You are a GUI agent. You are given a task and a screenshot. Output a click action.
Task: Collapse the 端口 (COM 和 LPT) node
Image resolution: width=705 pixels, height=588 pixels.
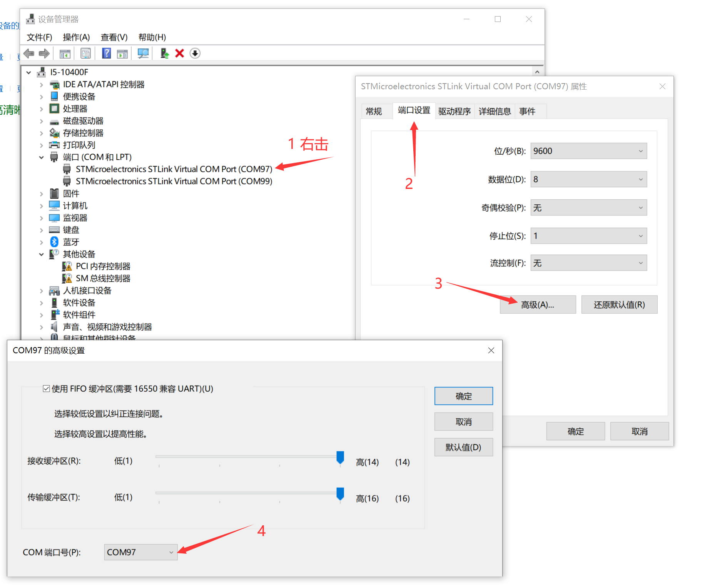(41, 157)
